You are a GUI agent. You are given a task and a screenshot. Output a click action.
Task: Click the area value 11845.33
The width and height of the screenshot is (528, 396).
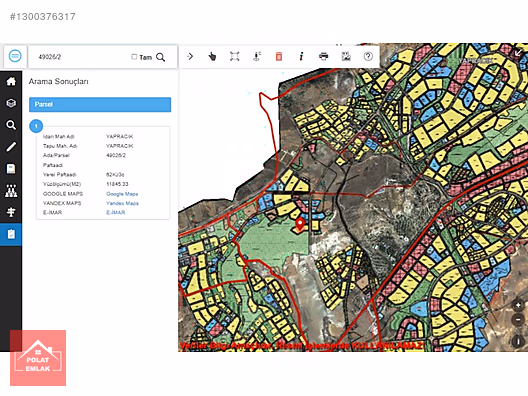117,184
